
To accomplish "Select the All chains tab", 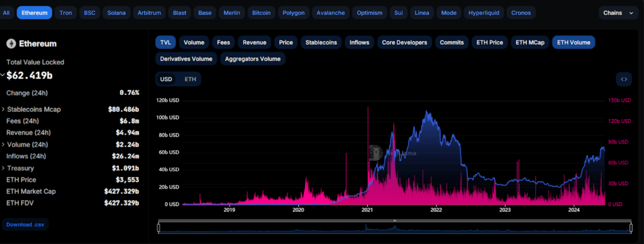I will pos(6,13).
